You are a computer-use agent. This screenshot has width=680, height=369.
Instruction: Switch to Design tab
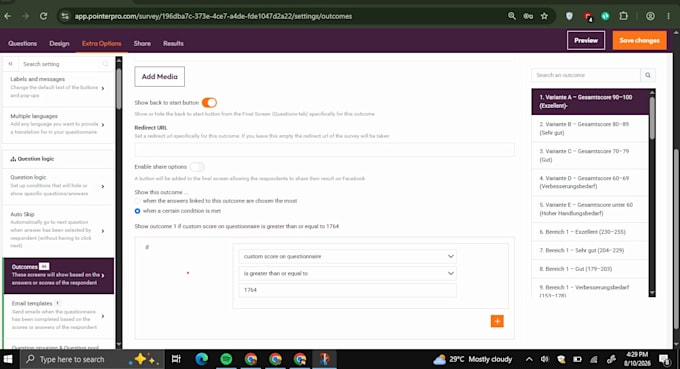pos(59,43)
